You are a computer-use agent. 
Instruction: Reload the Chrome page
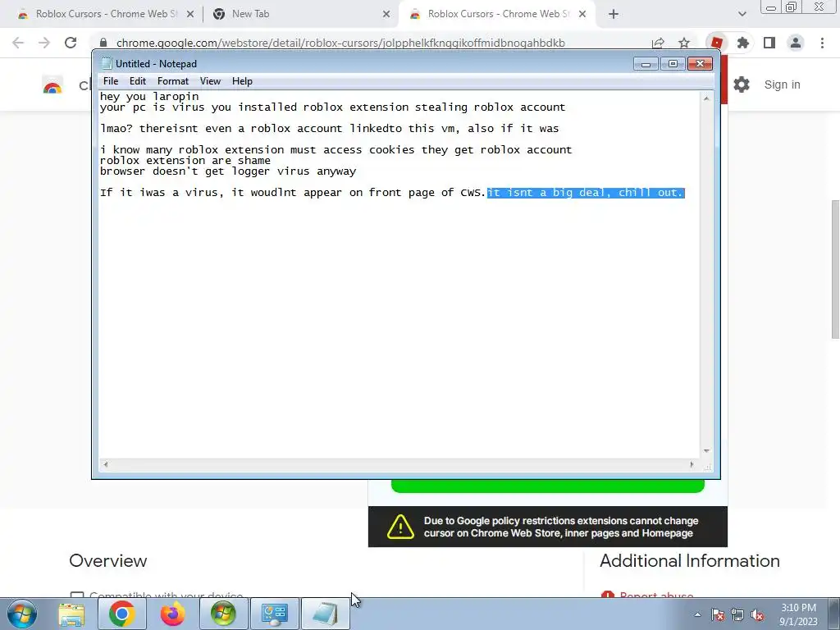tap(71, 43)
